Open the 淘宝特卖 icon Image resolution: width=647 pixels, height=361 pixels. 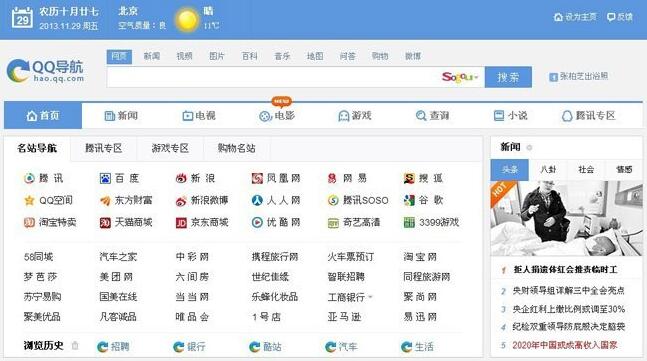[x=29, y=223]
